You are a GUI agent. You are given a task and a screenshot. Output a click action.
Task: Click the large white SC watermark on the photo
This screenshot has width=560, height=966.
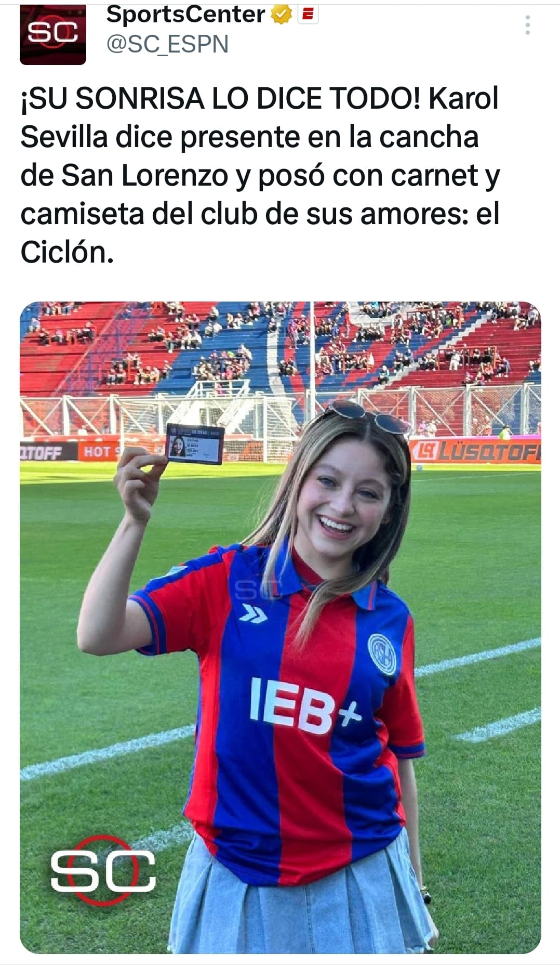[x=103, y=871]
